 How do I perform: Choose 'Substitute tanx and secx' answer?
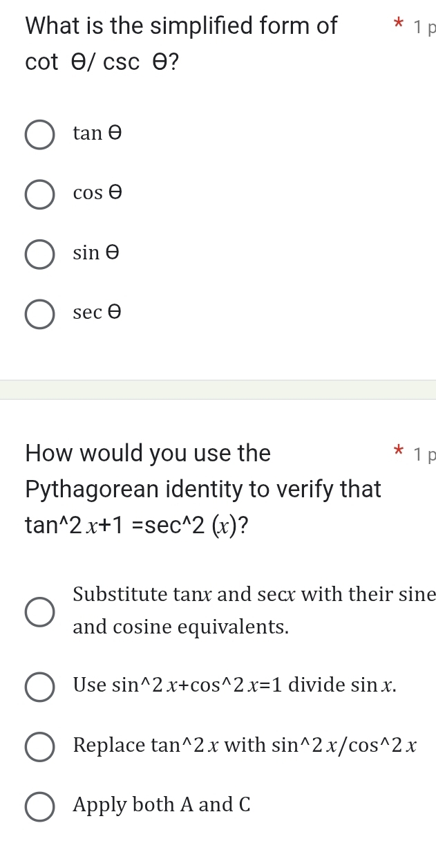coord(39,610)
